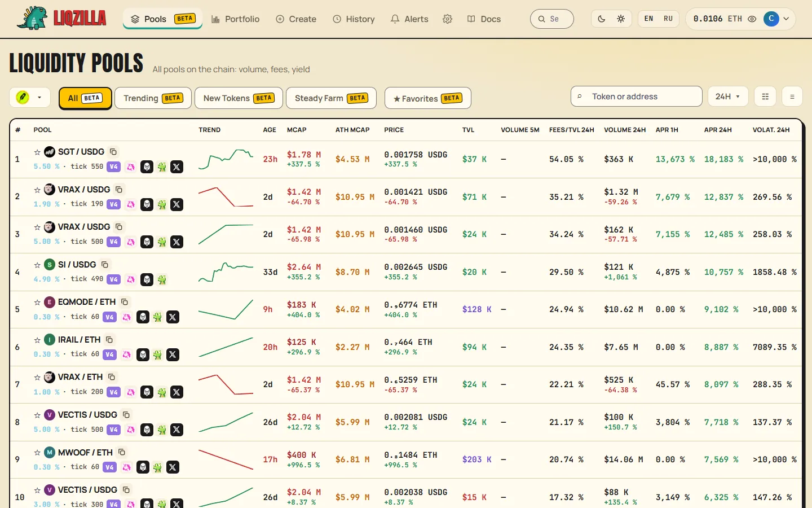Screen dimensions: 812x508
Task: Favorite the IRAIL / ETH pool with its star
Action: pyautogui.click(x=37, y=340)
